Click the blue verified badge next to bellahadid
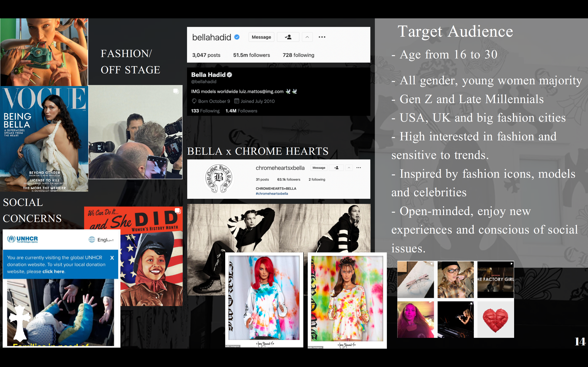Image resolution: width=588 pixels, height=367 pixels. [237, 37]
